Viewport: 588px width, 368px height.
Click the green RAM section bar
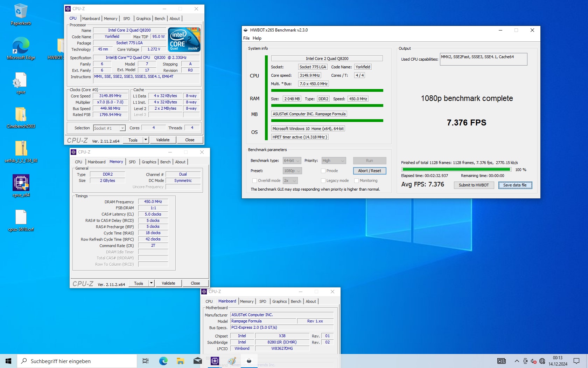coord(327,105)
